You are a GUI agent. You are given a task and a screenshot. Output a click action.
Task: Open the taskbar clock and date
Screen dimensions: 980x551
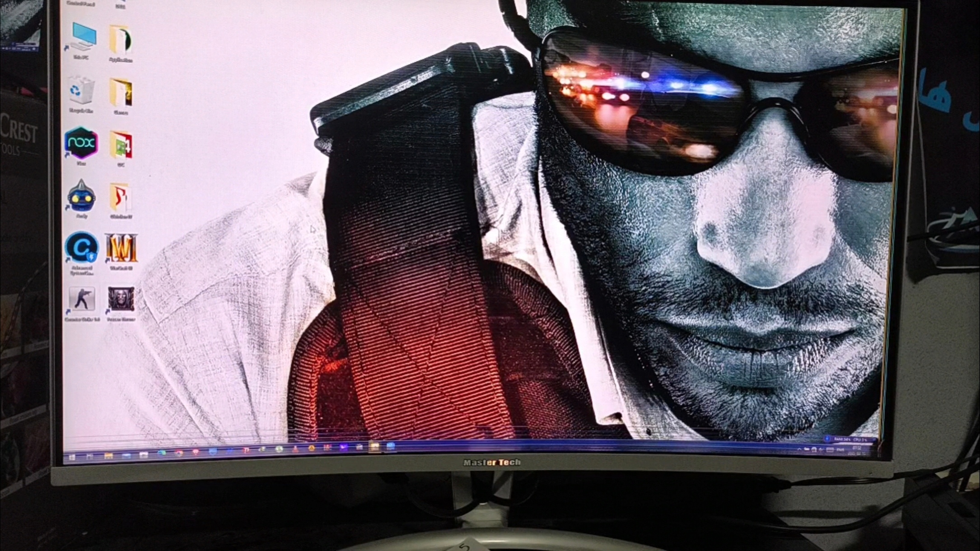(857, 451)
